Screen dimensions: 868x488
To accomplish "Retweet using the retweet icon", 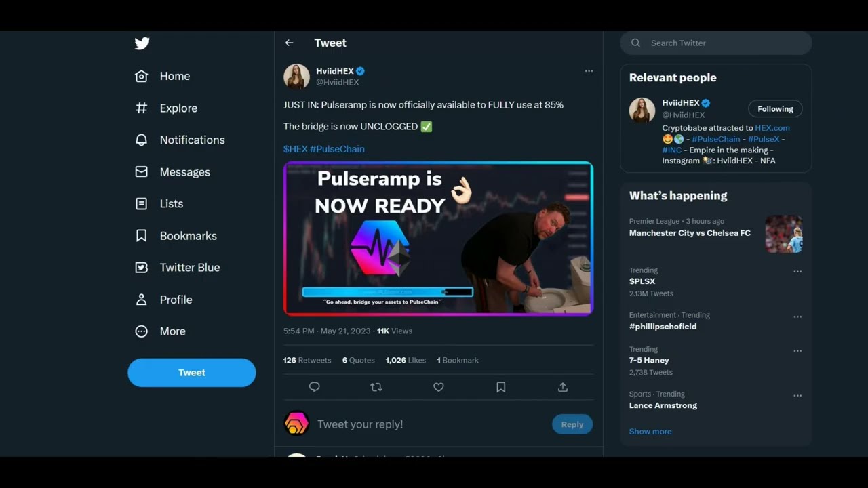I will click(x=376, y=387).
